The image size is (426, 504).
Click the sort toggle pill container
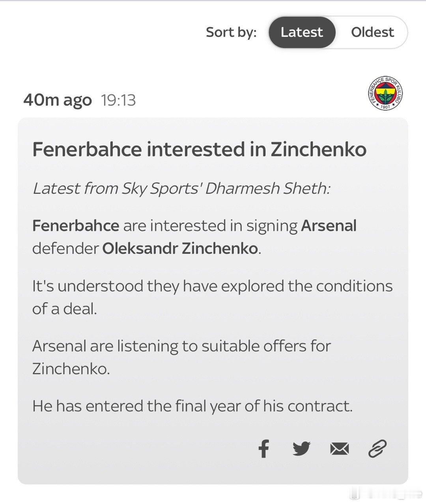(x=338, y=32)
